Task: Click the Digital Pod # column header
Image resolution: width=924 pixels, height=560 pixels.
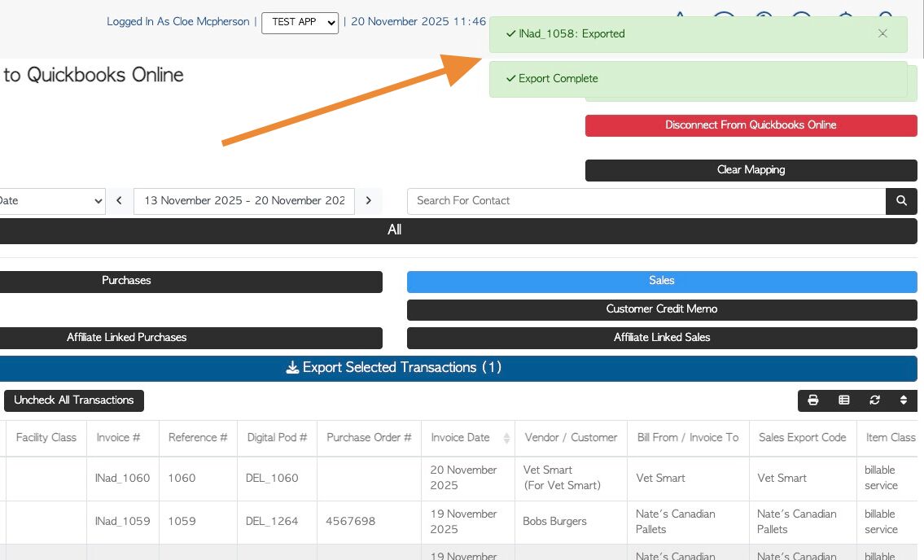Action: pyautogui.click(x=277, y=438)
